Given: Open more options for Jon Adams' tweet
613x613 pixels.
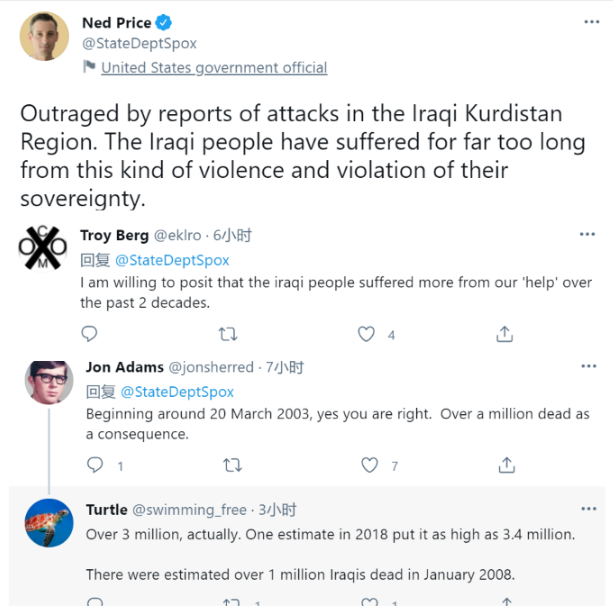Looking at the screenshot, I should click(588, 367).
